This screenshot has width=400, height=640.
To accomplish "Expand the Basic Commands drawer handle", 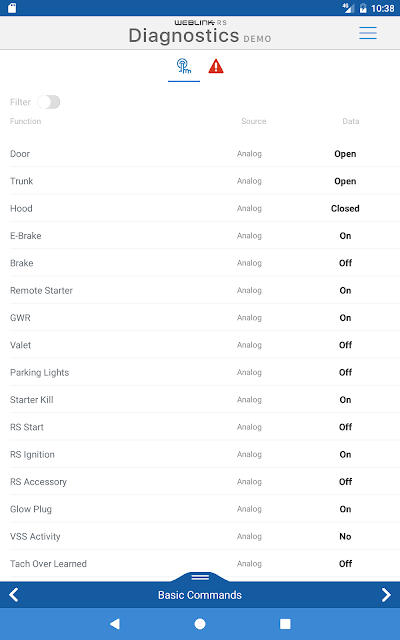I will point(200,576).
